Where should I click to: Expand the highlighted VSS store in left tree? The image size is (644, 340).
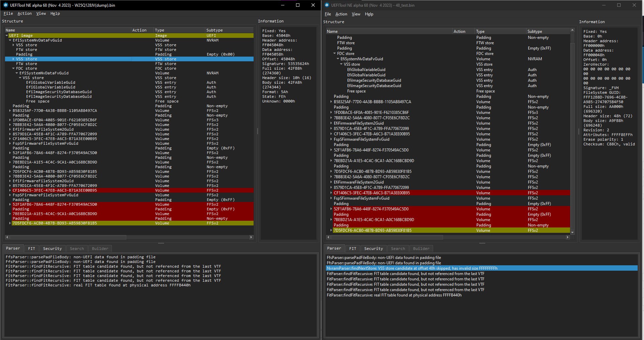point(13,59)
